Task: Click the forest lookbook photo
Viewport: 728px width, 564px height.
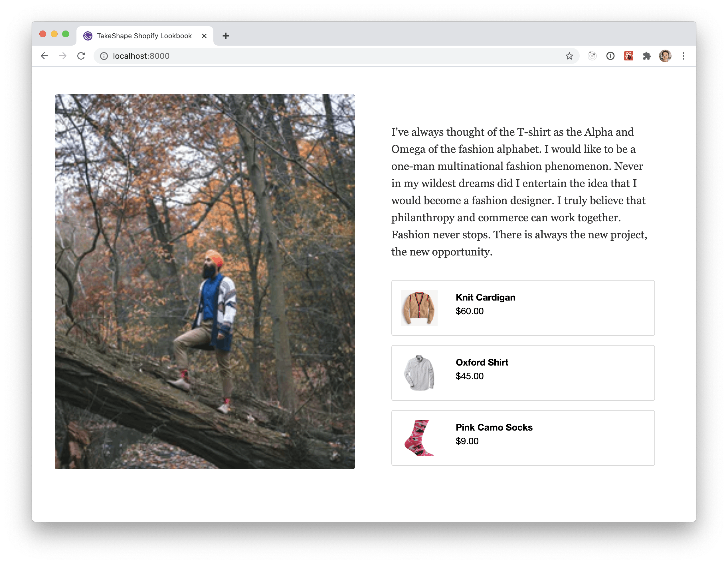Action: point(205,281)
